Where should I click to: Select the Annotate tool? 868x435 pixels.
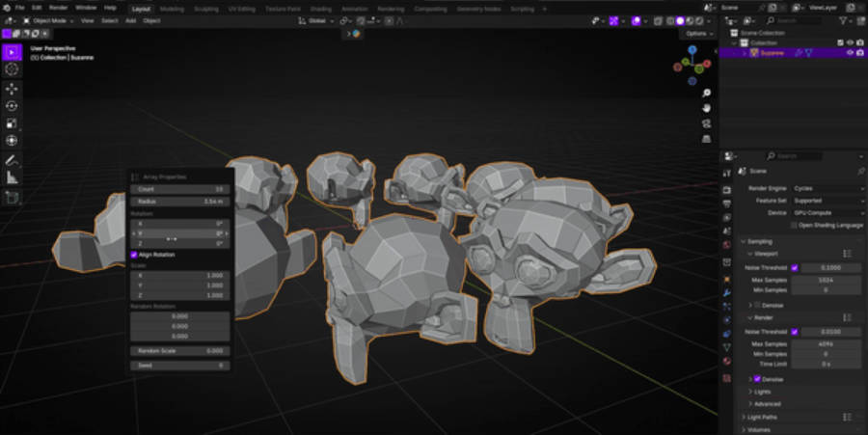pos(12,160)
